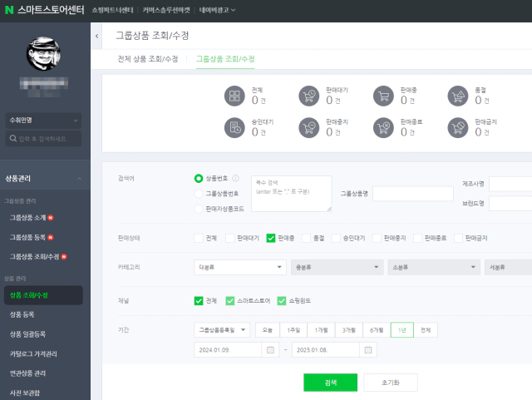The width and height of the screenshot is (532, 400).
Task: Open the 세분류 category dropdown
Action: pyautogui.click(x=508, y=267)
